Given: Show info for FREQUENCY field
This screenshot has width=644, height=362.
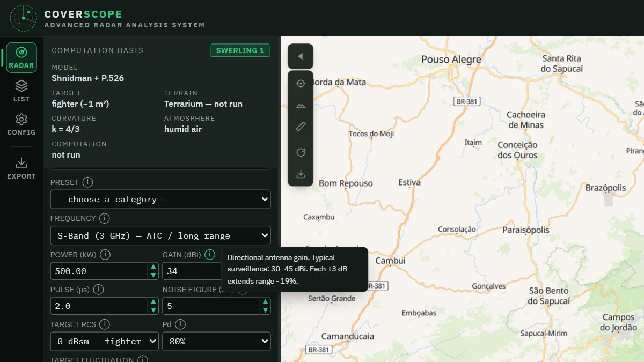Looking at the screenshot, I should click(x=105, y=218).
